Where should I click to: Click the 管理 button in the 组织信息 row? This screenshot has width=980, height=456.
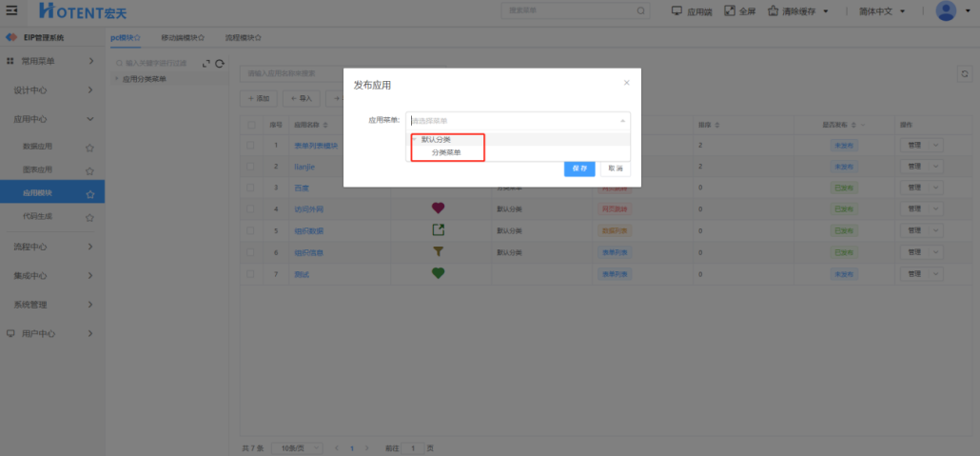(915, 252)
